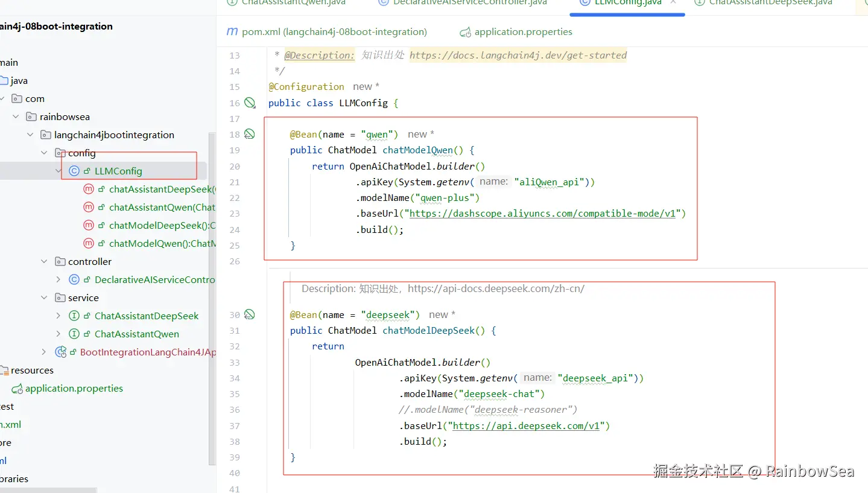The width and height of the screenshot is (868, 493).
Task: Open pom.xml (langchain4j-08boot-integration) tab
Action: 326,31
